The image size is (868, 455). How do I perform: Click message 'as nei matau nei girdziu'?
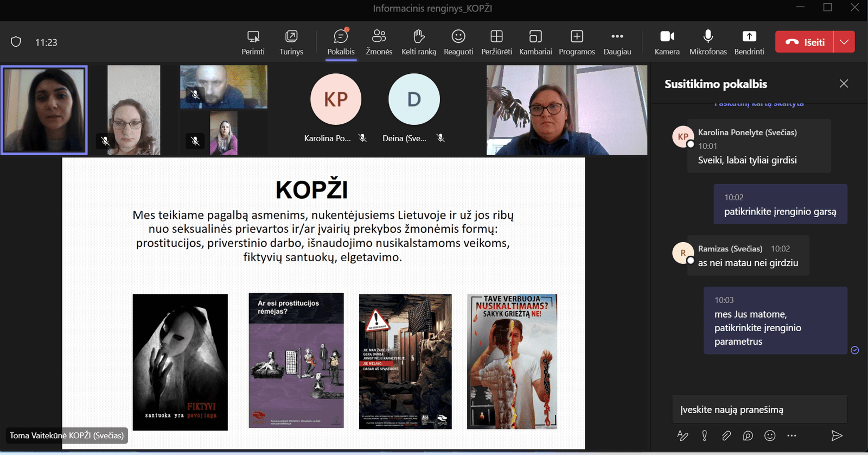(x=748, y=263)
